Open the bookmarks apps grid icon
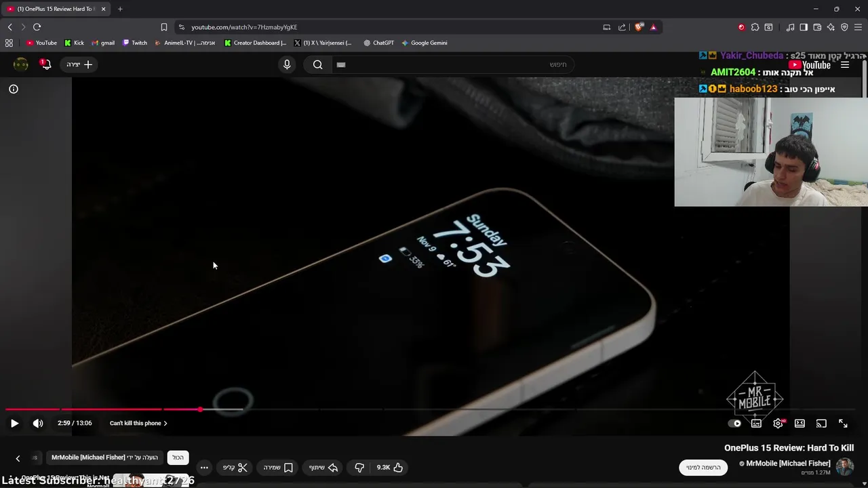Viewport: 868px width, 488px height. 9,43
